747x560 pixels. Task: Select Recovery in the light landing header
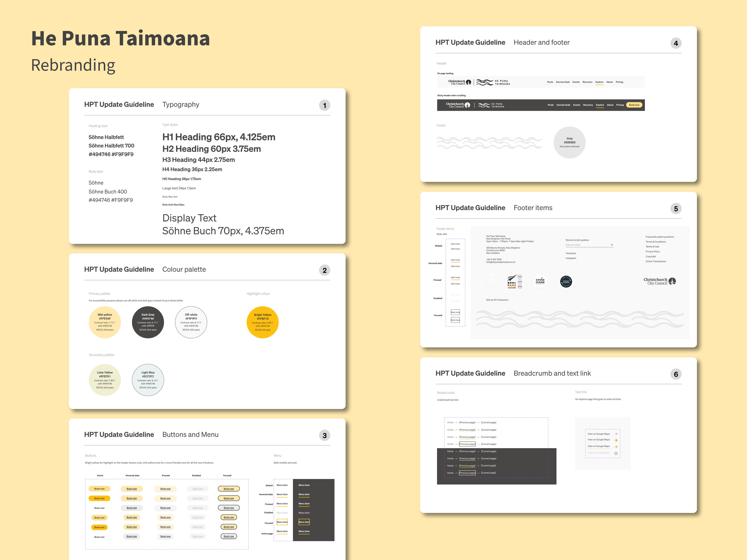tap(587, 82)
